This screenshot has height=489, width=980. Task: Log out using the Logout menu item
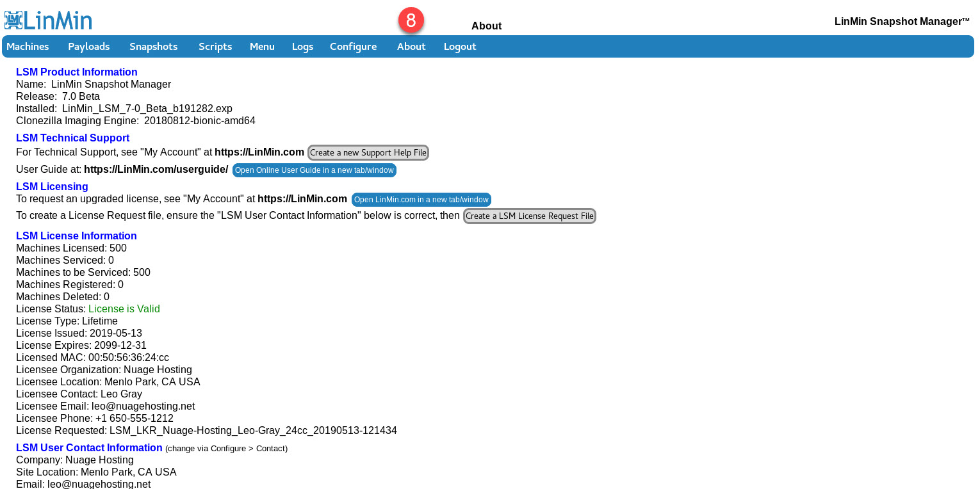click(x=460, y=47)
